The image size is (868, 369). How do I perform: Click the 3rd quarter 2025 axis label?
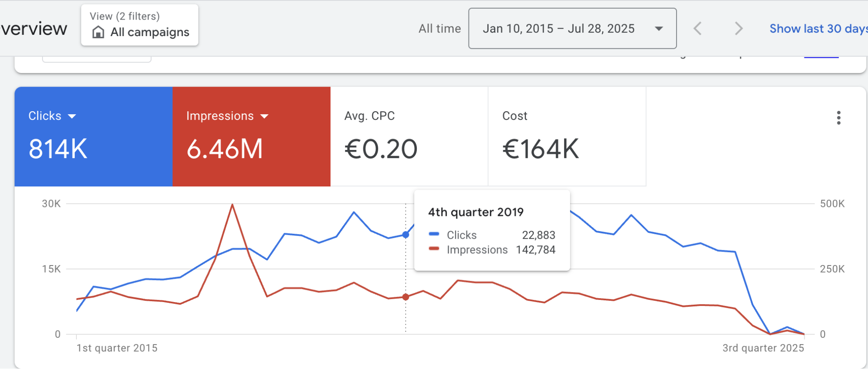point(763,348)
